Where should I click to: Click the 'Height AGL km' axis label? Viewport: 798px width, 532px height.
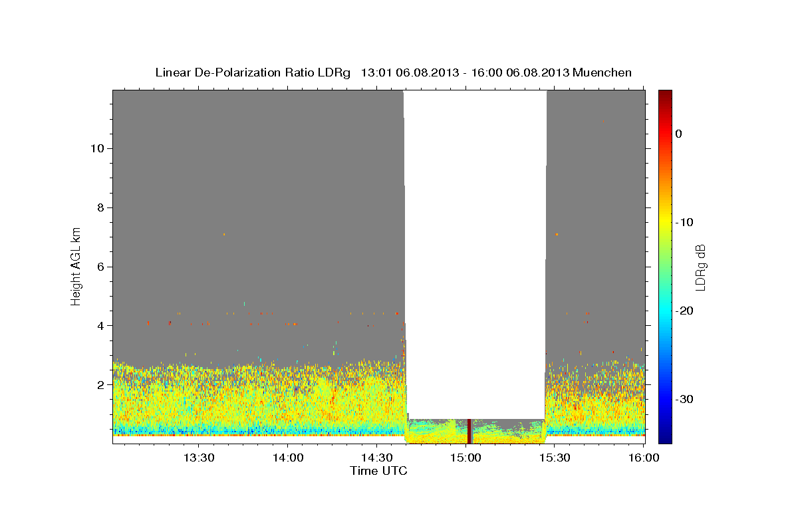tap(76, 266)
